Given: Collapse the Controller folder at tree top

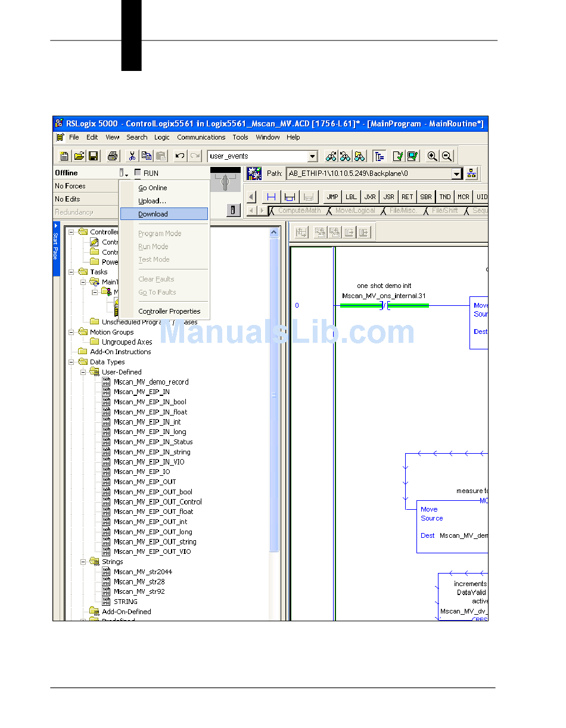Looking at the screenshot, I should click(72, 232).
